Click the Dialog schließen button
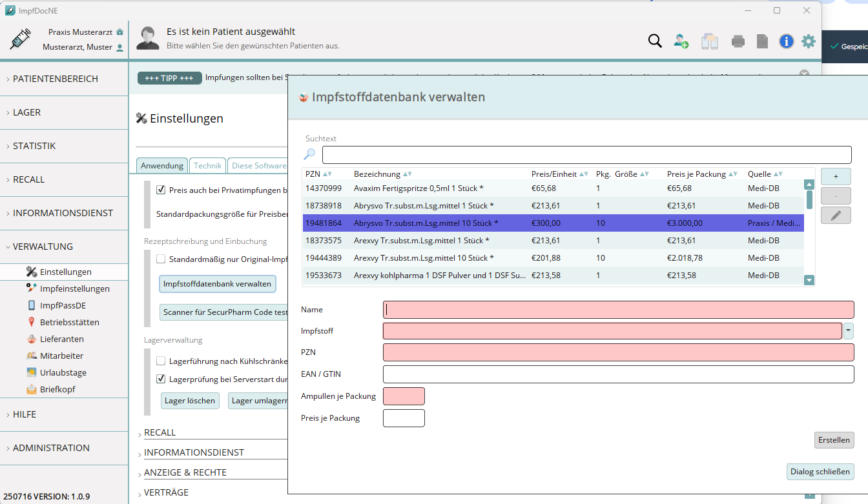Image resolution: width=868 pixels, height=504 pixels. click(820, 472)
